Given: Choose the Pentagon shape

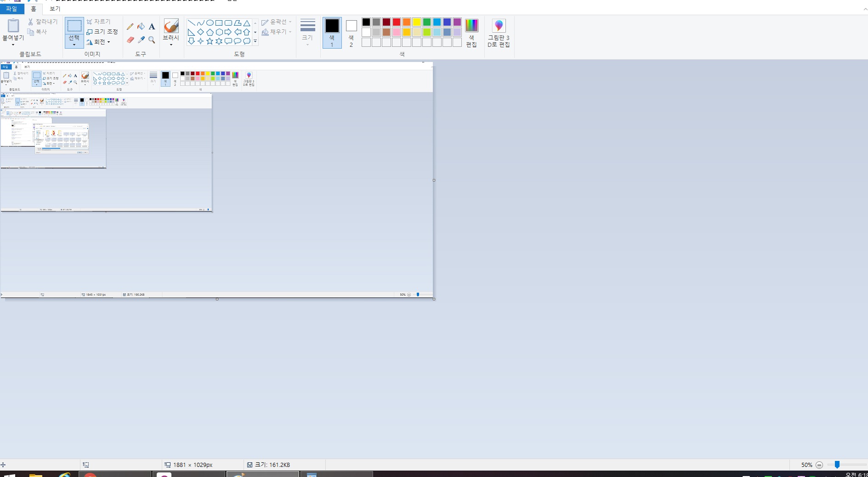Looking at the screenshot, I should (210, 32).
